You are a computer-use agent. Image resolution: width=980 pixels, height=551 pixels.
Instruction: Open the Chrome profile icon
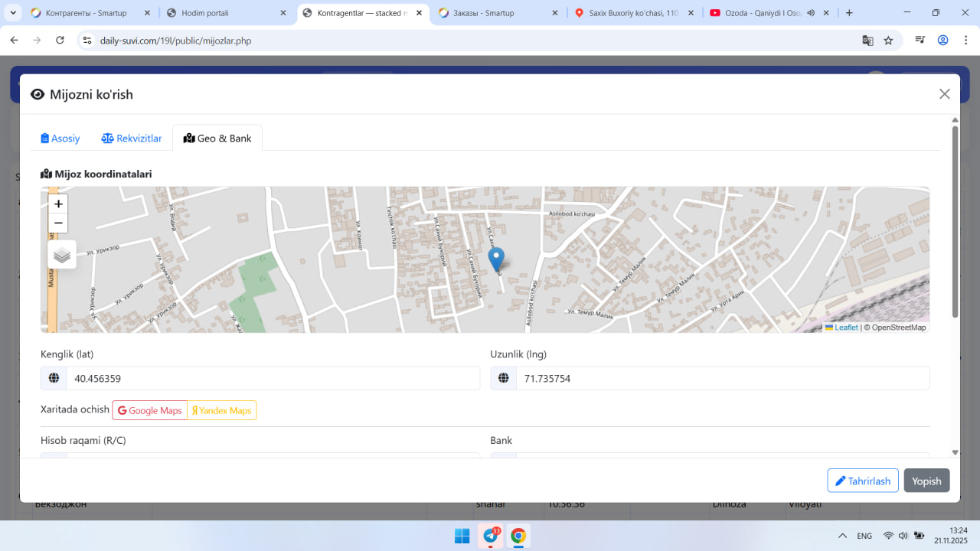(943, 41)
